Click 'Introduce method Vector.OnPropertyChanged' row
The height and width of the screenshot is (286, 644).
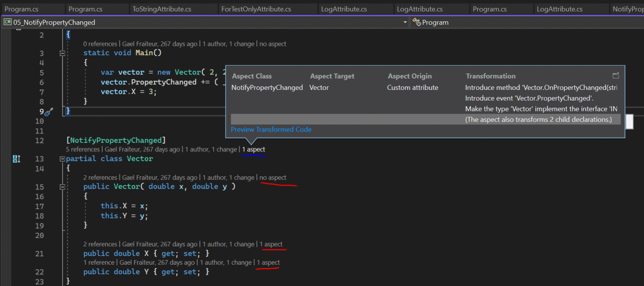pos(541,87)
